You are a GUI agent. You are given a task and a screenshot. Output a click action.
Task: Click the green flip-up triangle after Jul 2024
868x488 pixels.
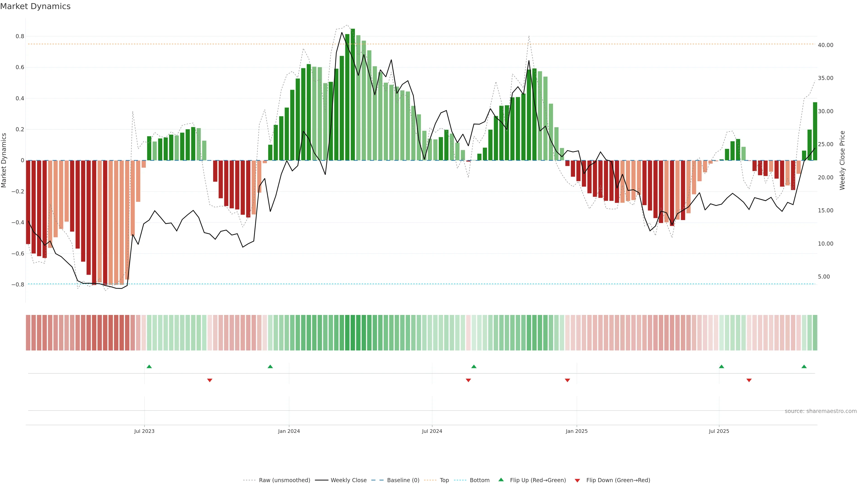[474, 366]
